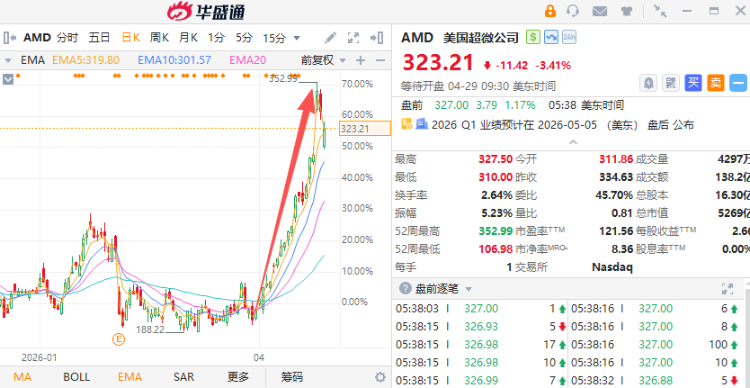The width and height of the screenshot is (750, 388).
Task: Click the 52周最低 value 106.98
Action: (496, 249)
